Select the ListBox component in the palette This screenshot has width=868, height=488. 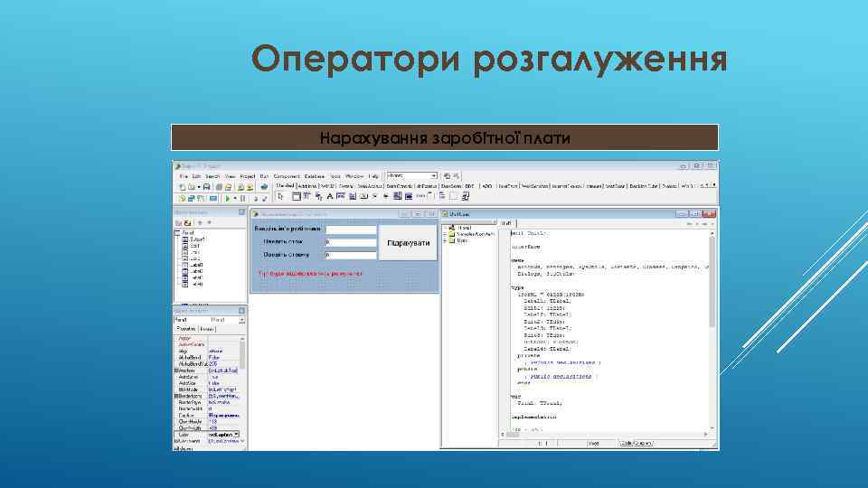coord(398,196)
